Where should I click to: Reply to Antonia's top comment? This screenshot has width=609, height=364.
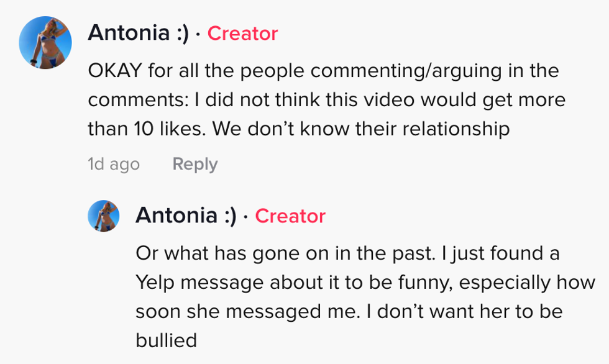[195, 164]
